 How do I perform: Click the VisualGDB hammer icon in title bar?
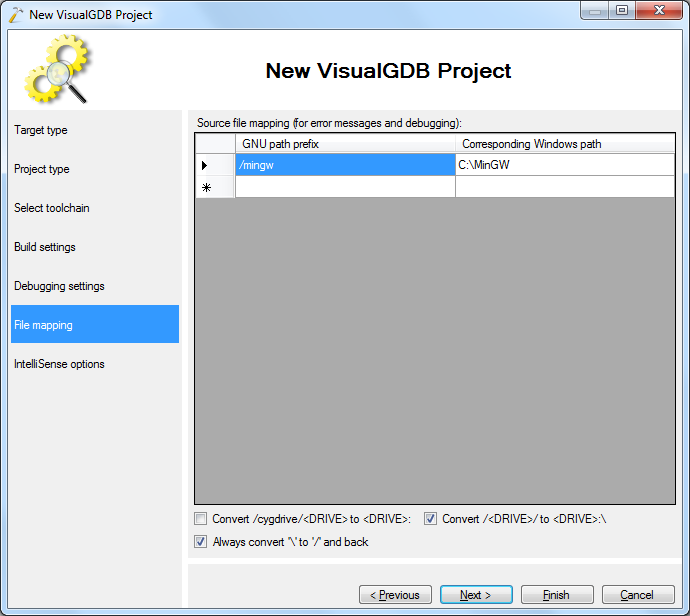pyautogui.click(x=15, y=15)
